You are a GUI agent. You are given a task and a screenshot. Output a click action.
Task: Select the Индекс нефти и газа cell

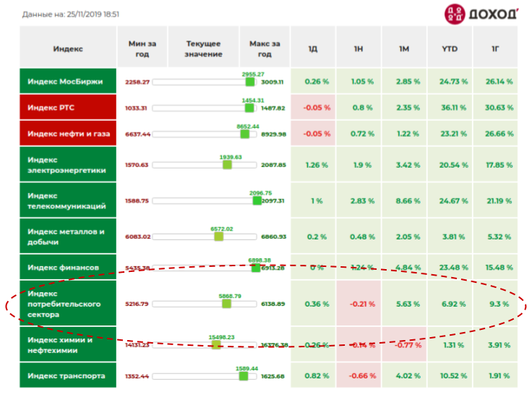coord(68,134)
